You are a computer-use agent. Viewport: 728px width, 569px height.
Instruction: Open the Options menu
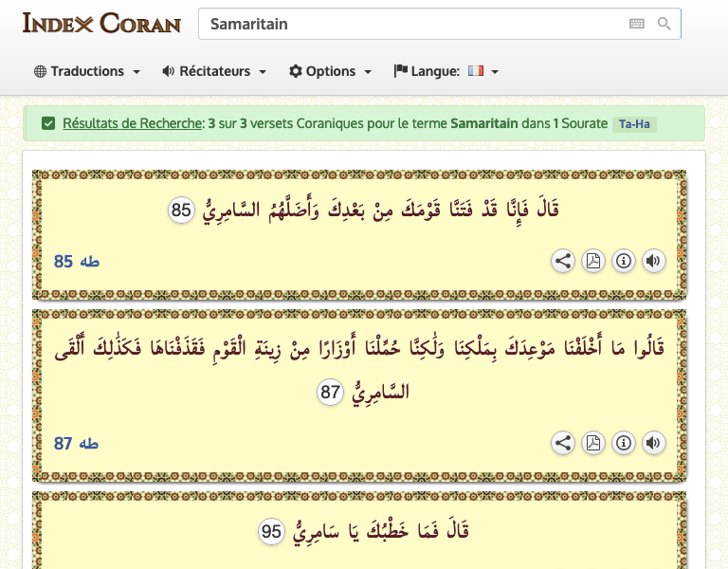(x=330, y=71)
